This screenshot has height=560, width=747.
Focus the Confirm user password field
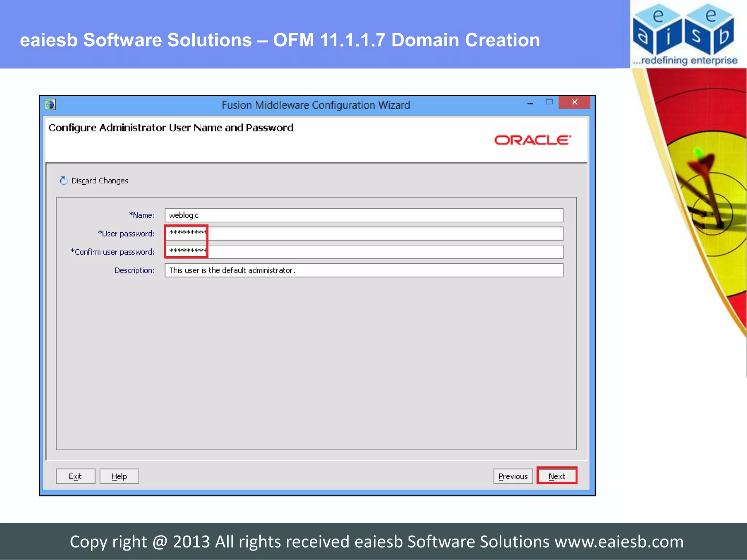[x=364, y=252]
